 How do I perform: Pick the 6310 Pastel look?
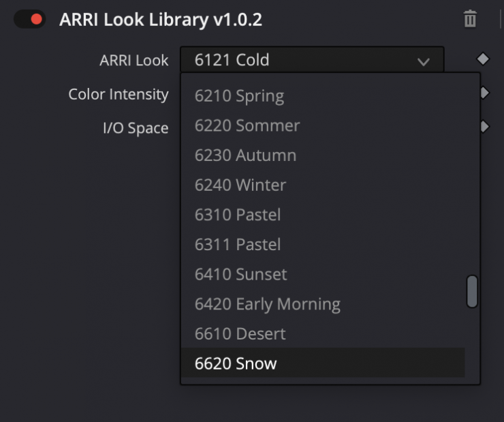tap(323, 215)
